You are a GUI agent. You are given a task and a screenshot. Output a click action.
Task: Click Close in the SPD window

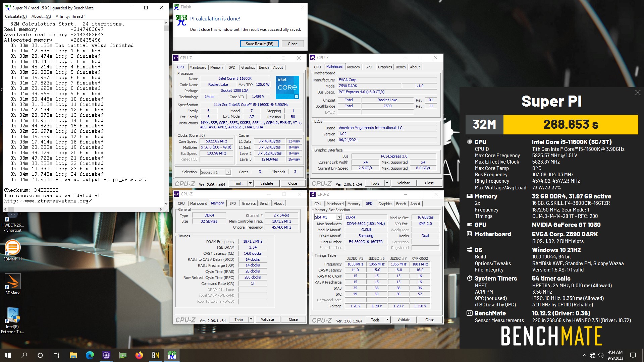click(430, 320)
